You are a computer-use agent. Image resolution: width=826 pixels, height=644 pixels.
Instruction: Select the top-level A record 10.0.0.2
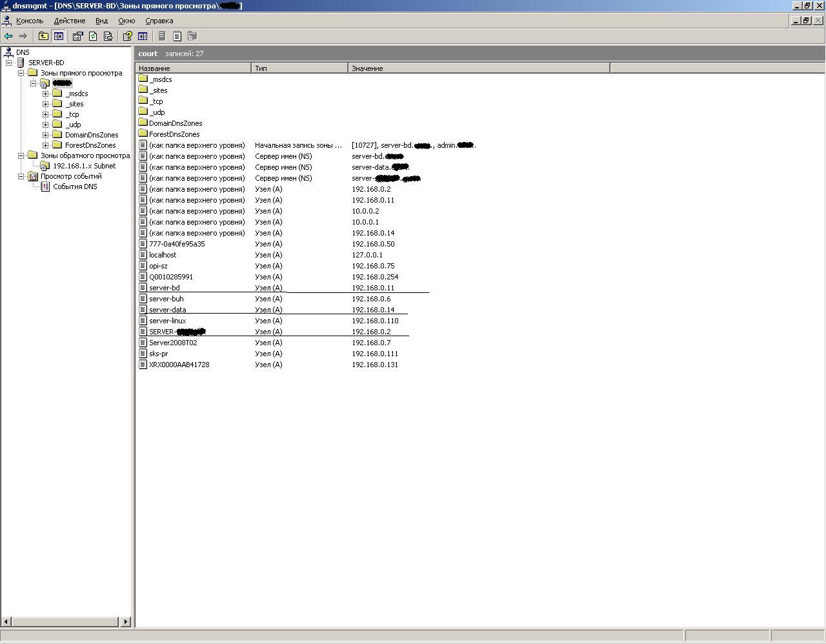259,211
